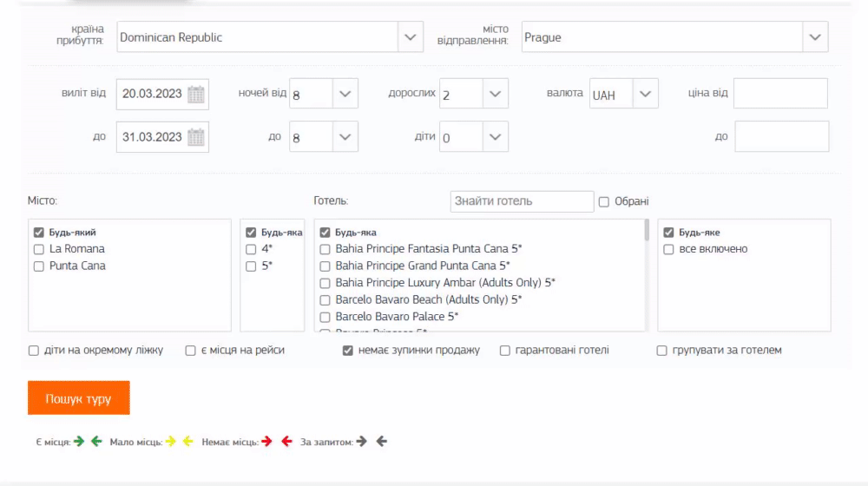
Task: Select Bahia Principe Fantasia Punta Cana hotel
Action: [x=325, y=249]
